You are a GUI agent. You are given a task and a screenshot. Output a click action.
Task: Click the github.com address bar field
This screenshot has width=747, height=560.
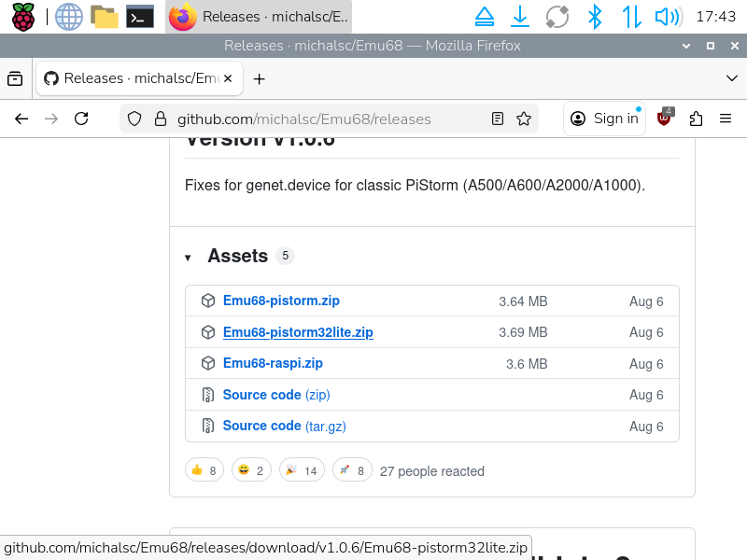click(317, 119)
